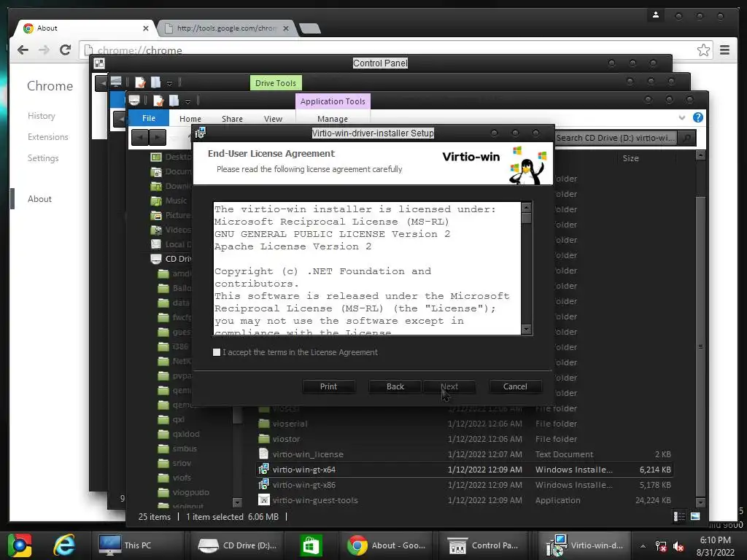The height and width of the screenshot is (560, 747).
Task: Click the Explorer forward navigation arrow
Action: coord(158,138)
